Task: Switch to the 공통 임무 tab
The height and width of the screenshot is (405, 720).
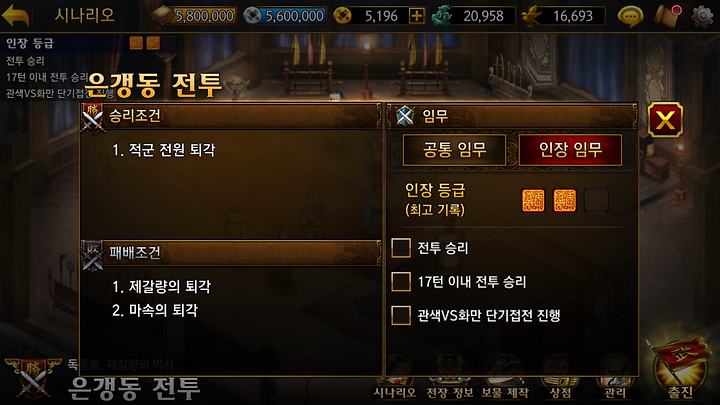Action: coord(454,150)
